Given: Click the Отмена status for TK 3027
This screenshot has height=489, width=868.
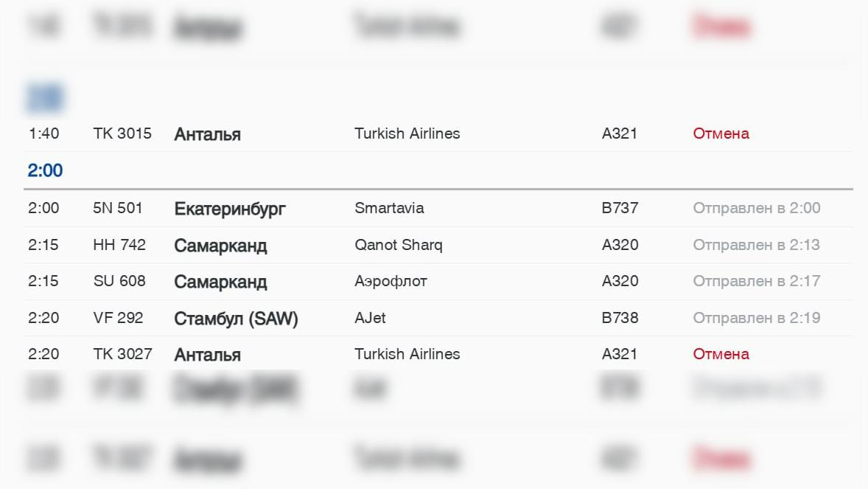Looking at the screenshot, I should [x=721, y=354].
